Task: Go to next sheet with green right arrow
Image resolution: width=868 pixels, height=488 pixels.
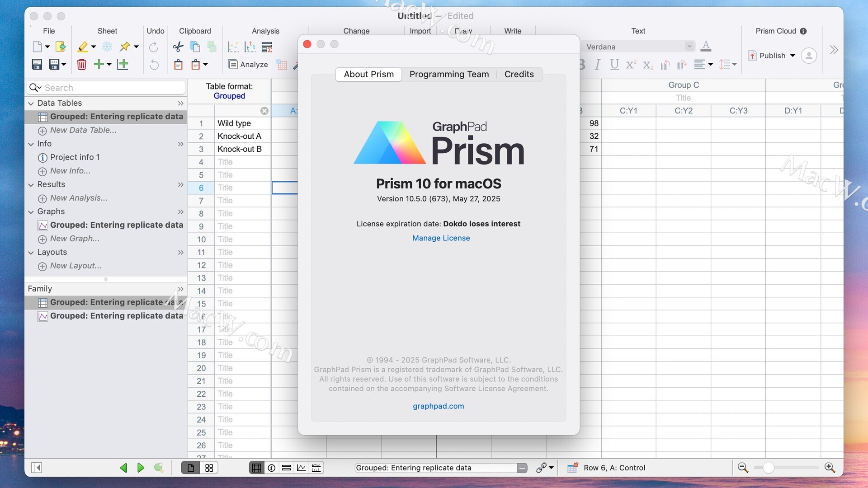Action: 141,468
